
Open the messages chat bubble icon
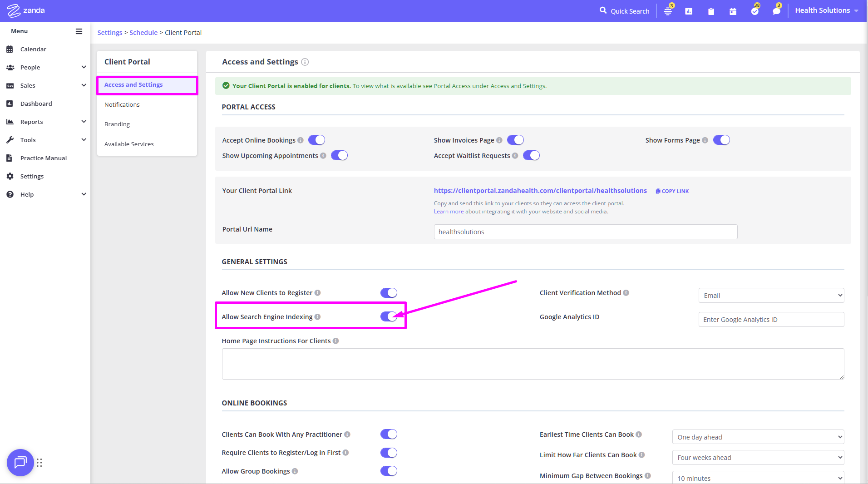776,11
